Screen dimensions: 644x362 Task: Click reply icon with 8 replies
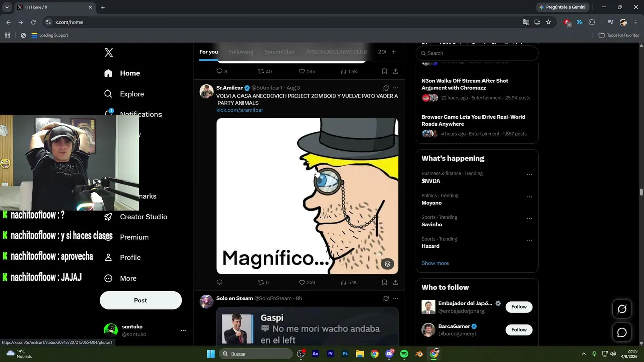click(x=222, y=71)
